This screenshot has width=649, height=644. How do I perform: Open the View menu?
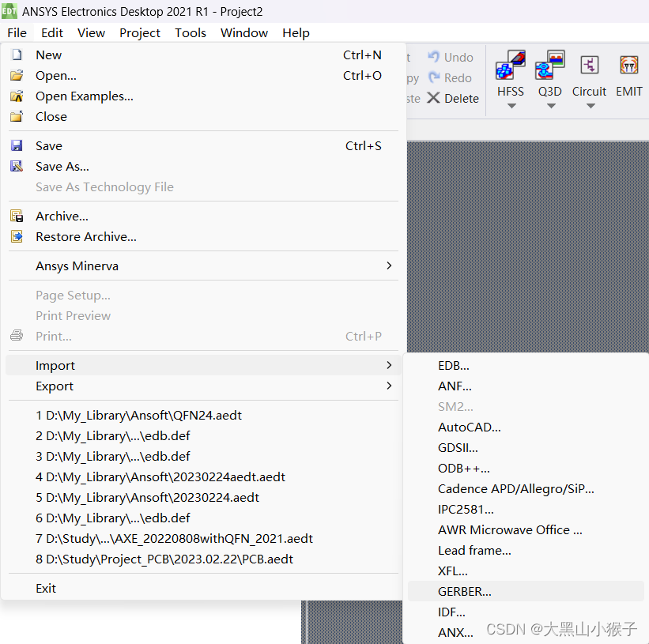91,32
